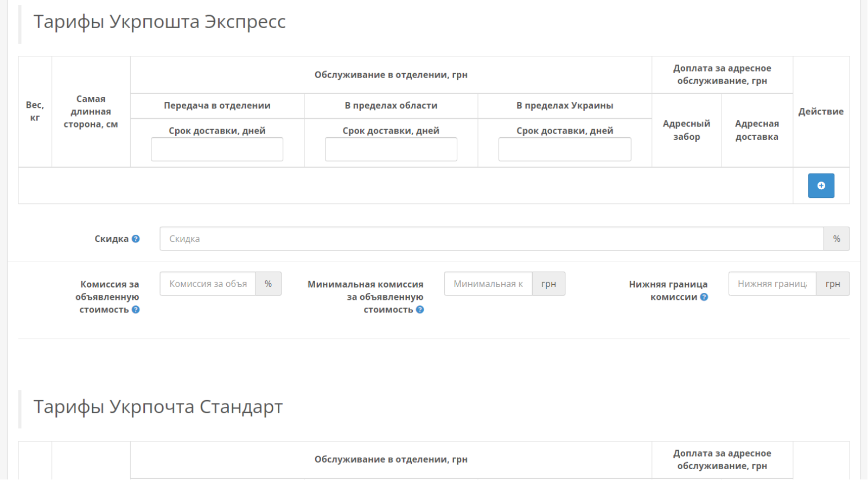Click the Комиссия за объявленную стоимость label
Image resolution: width=868 pixels, height=480 pixels.
pyautogui.click(x=107, y=297)
